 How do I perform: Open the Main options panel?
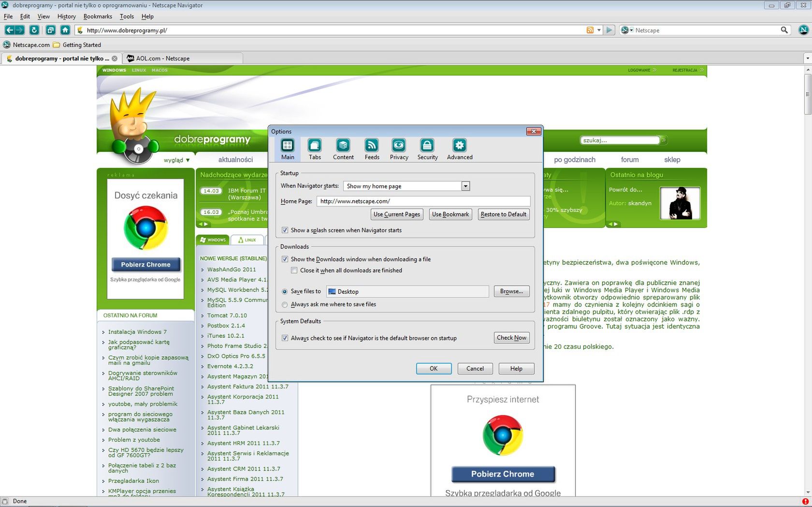point(288,149)
